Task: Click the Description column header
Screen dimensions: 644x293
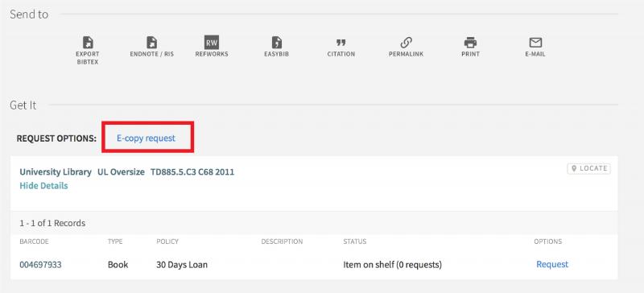Action: click(282, 241)
